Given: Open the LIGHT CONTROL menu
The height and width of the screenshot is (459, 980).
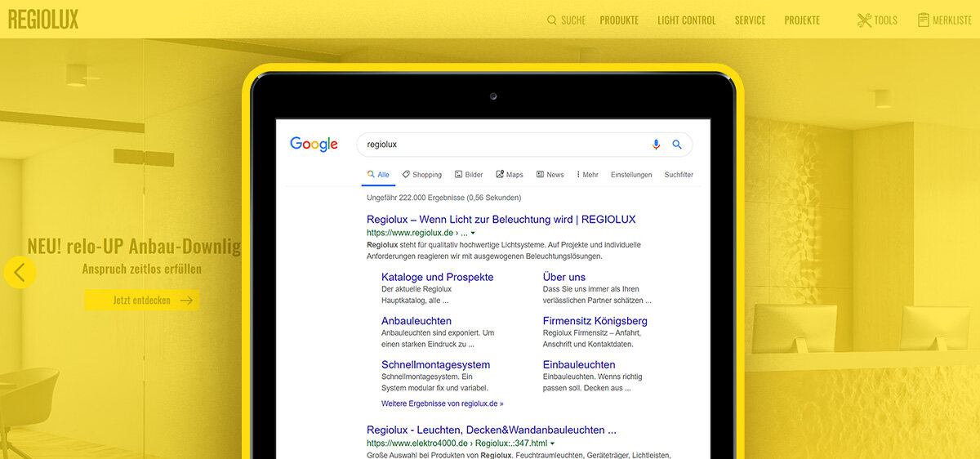Looking at the screenshot, I should coord(686,20).
